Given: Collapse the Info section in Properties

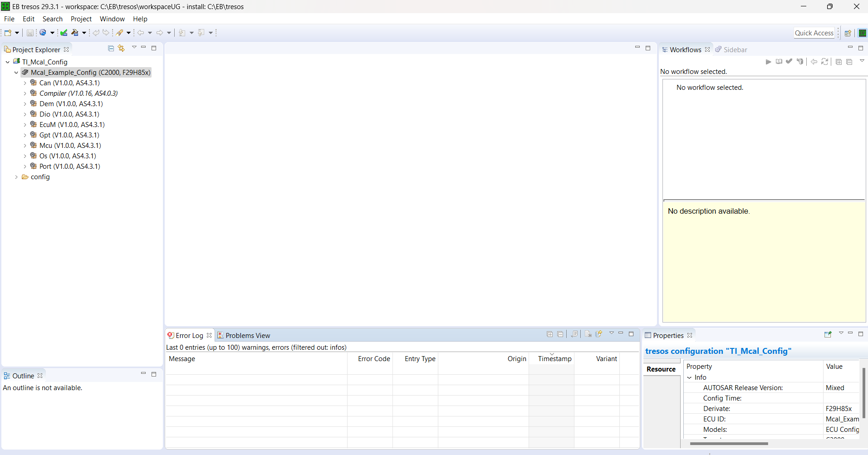Looking at the screenshot, I should [x=690, y=377].
